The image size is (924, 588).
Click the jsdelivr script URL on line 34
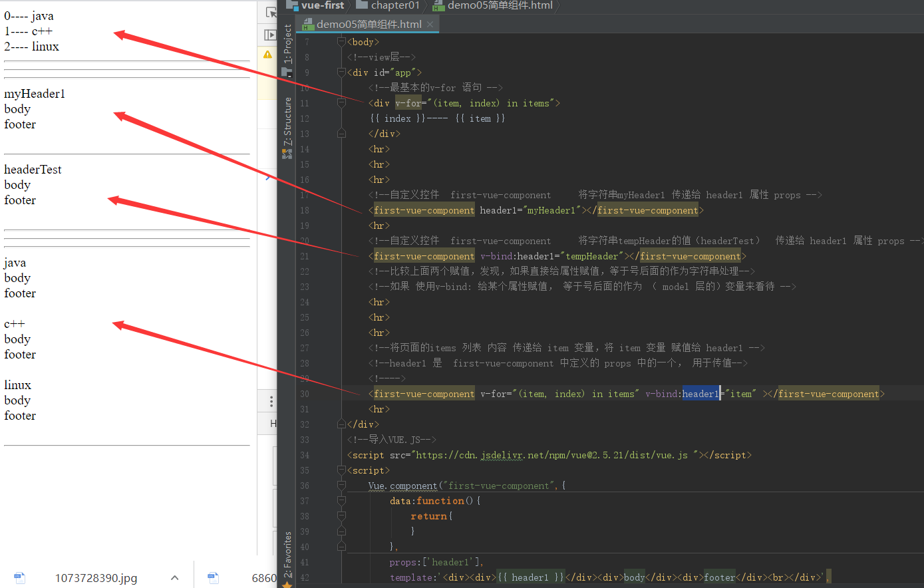(x=553, y=455)
